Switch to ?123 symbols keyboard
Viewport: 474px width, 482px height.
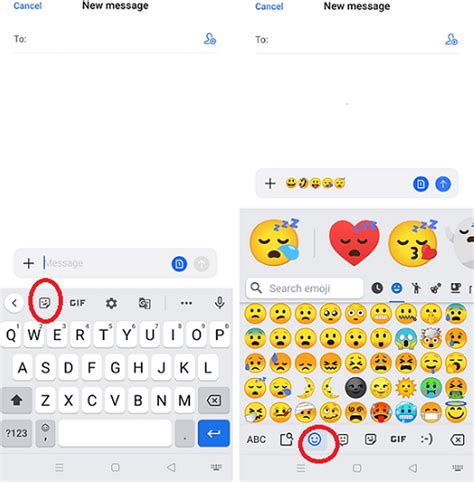[x=17, y=433]
